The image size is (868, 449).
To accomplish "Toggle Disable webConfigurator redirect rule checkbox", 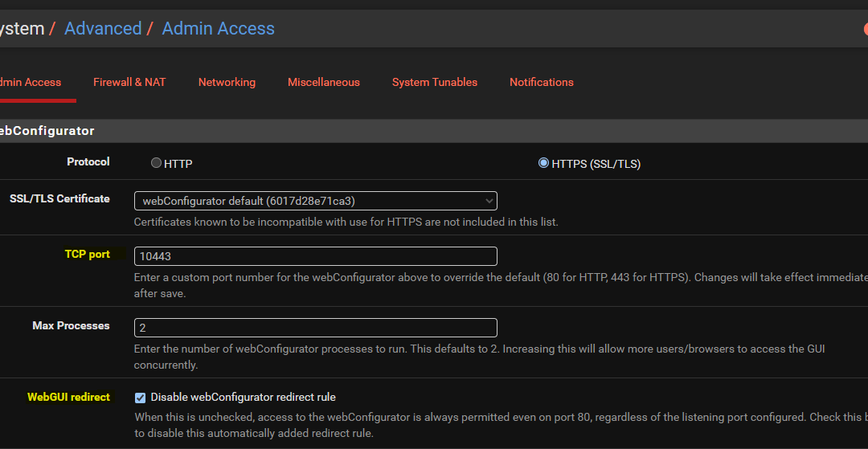I will pos(141,398).
